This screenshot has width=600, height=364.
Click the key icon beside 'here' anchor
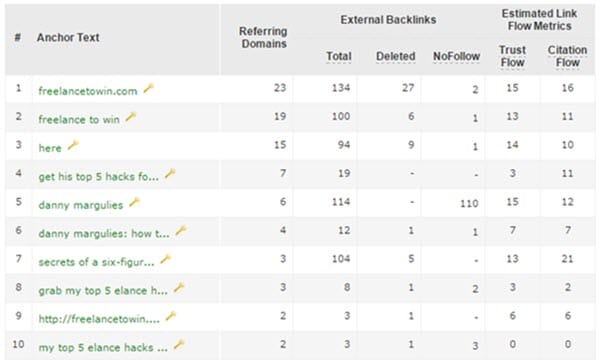click(x=73, y=145)
